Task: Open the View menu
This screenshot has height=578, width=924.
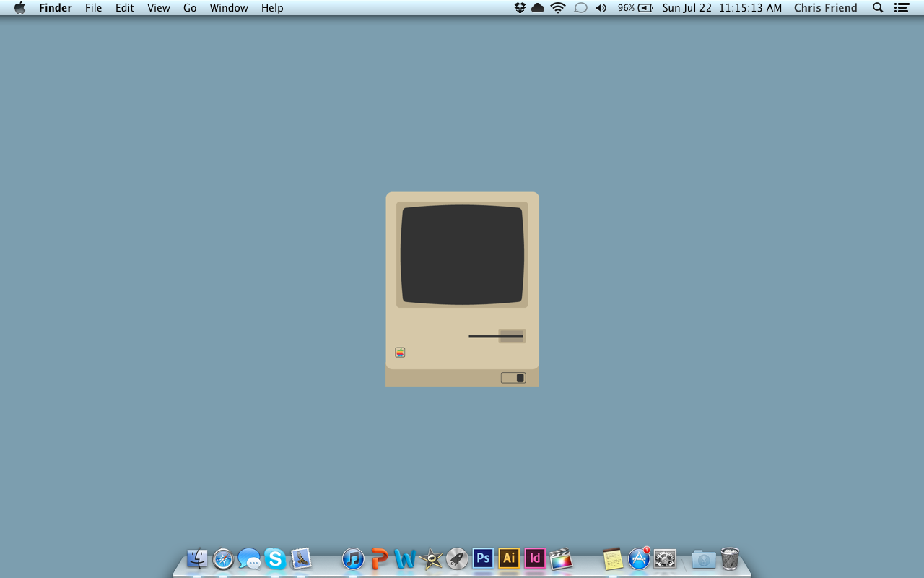Action: [159, 8]
